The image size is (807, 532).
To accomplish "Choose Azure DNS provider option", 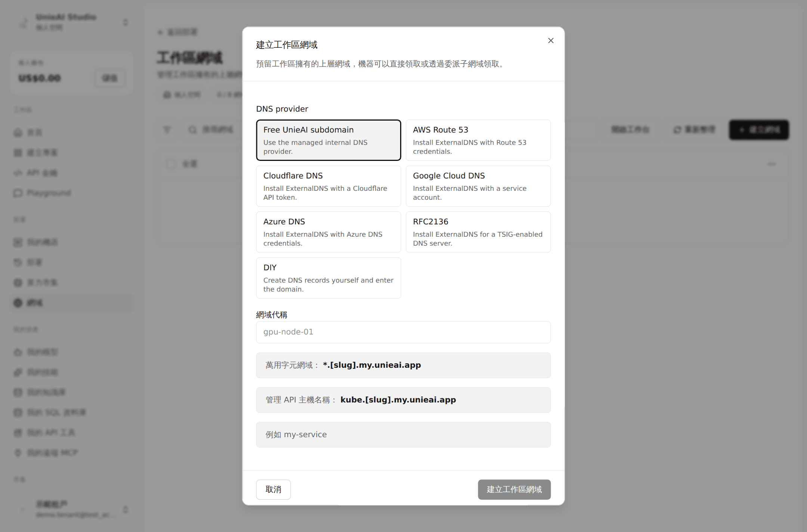I will 328,232.
